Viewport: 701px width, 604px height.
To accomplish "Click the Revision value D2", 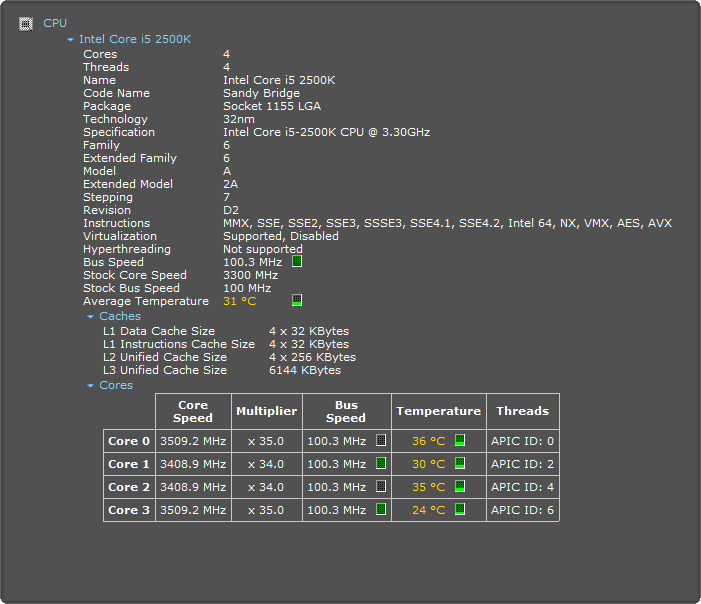I will (231, 210).
